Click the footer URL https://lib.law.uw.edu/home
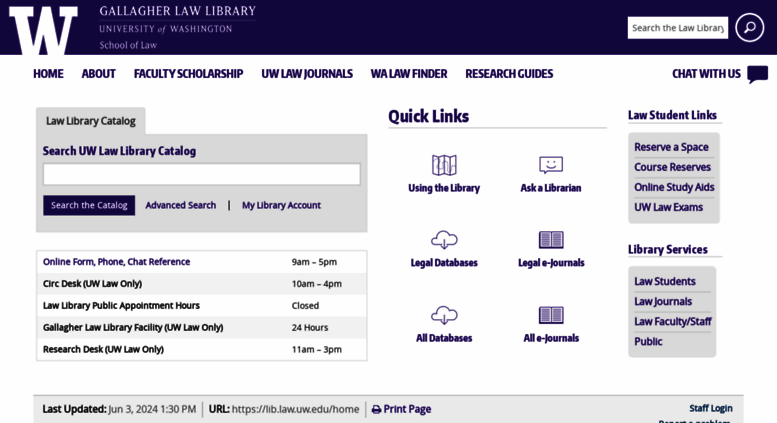777x423 pixels. (295, 409)
